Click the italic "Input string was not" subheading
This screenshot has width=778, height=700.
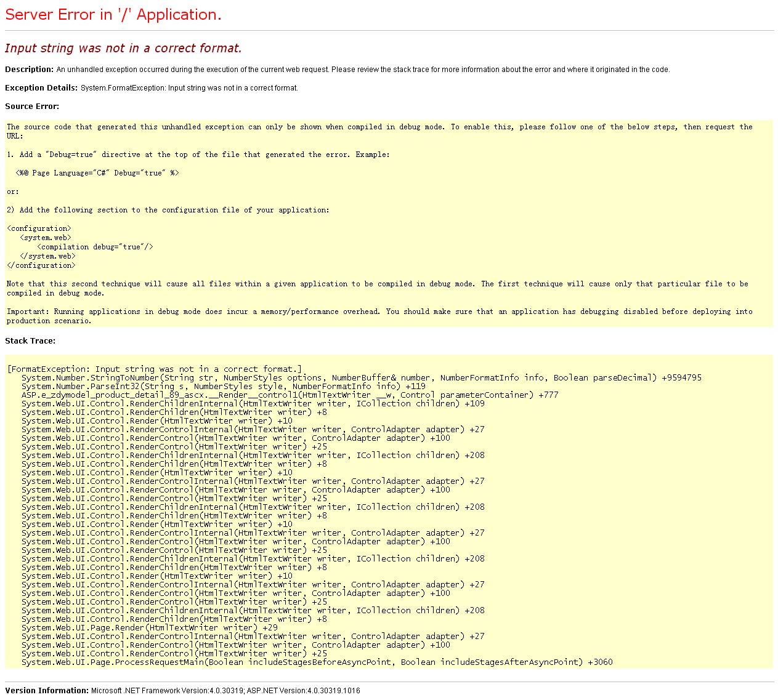(123, 49)
